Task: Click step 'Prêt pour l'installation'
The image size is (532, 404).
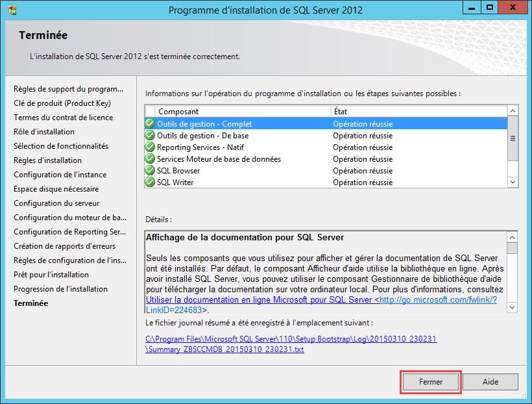Action: tap(51, 275)
